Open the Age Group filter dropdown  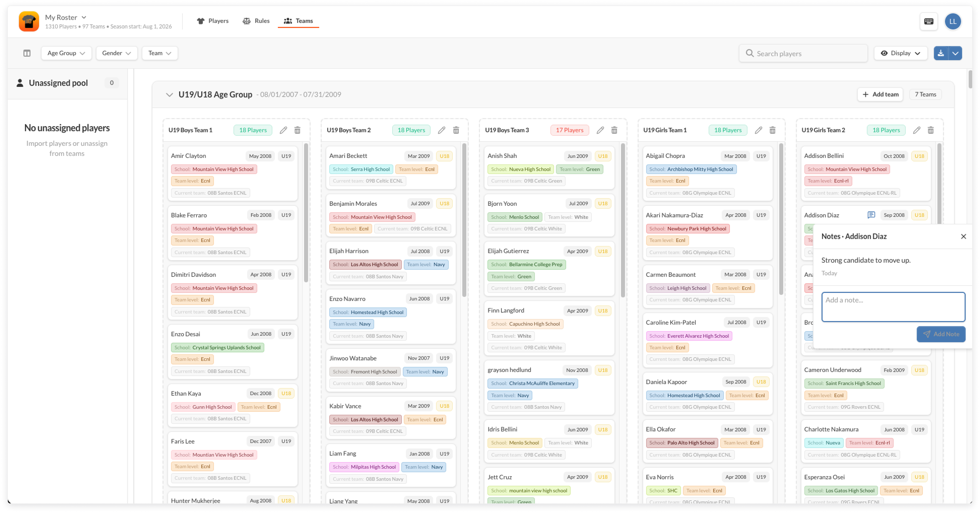pos(66,53)
